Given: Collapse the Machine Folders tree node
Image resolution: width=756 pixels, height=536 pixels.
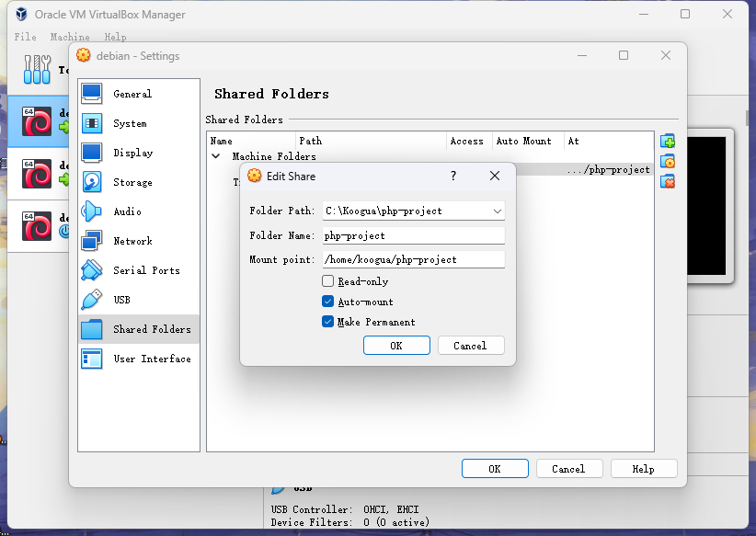Looking at the screenshot, I should 216,156.
